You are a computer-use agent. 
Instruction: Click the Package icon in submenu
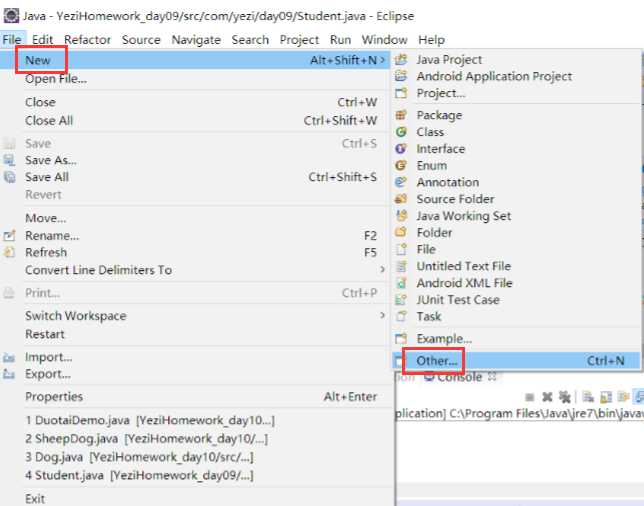click(x=401, y=115)
